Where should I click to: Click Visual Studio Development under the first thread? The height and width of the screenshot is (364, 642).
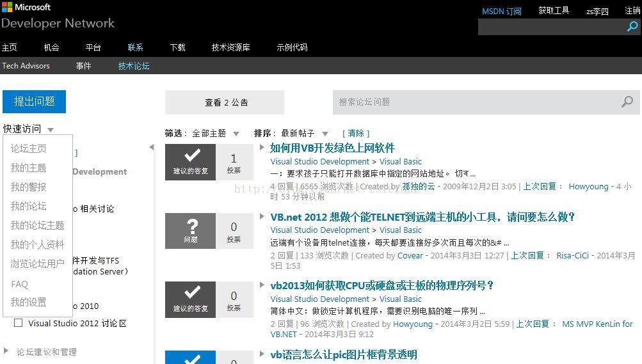coord(320,162)
